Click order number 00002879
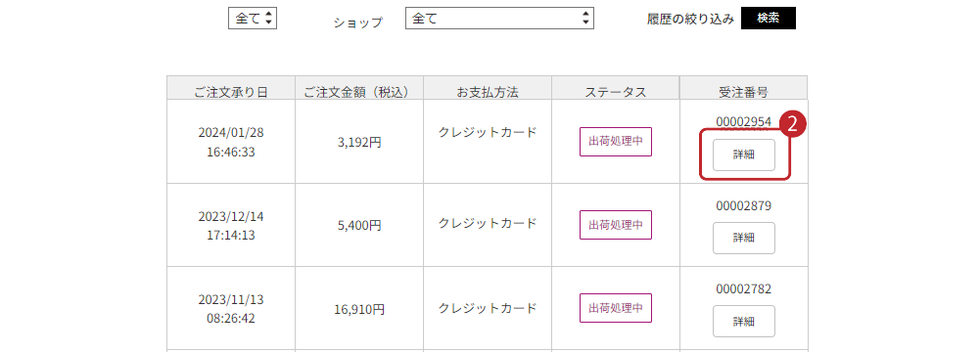This screenshot has width=980, height=352. tap(744, 205)
